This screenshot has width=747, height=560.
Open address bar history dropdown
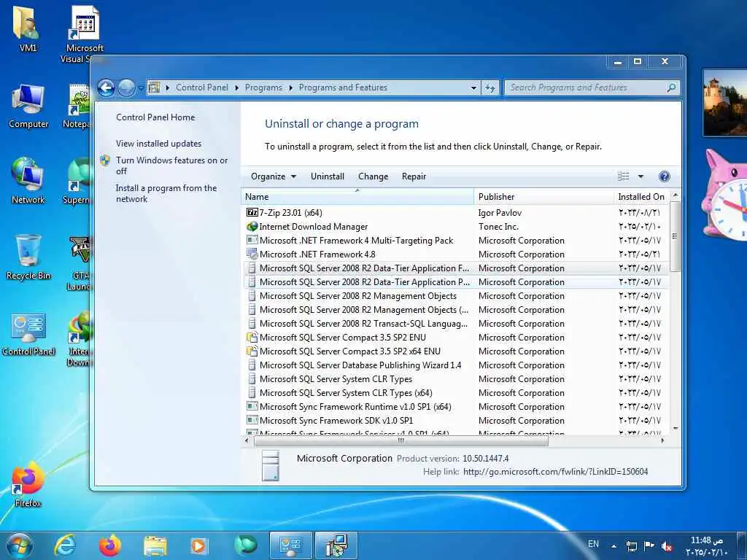[473, 87]
